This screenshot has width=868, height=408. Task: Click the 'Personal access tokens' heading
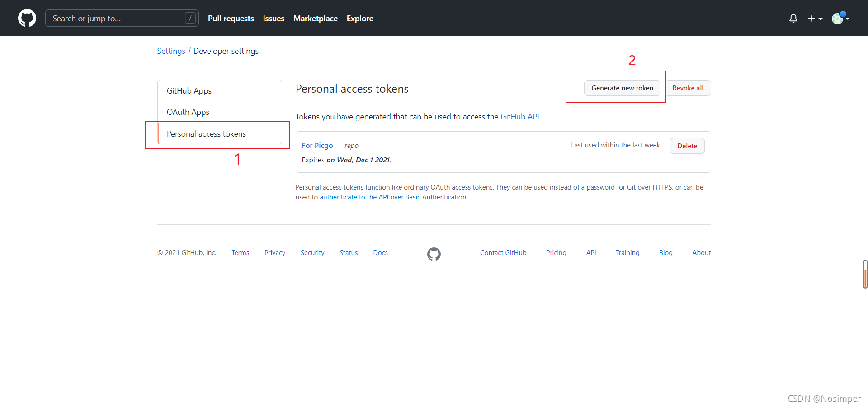(x=352, y=89)
